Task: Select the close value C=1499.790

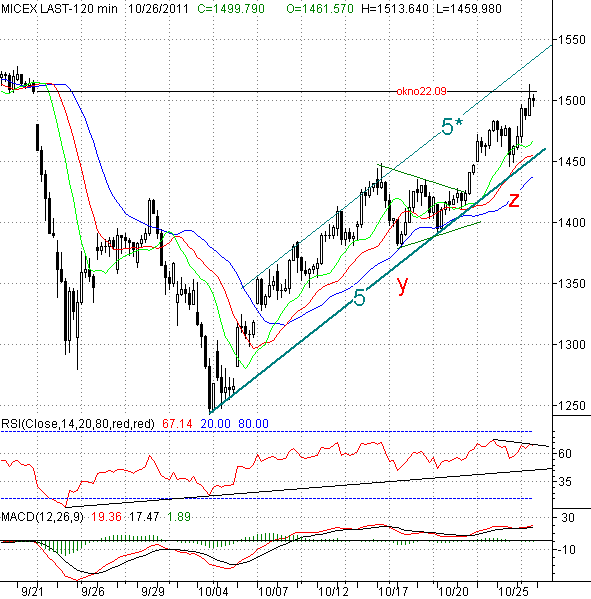Action: tap(231, 8)
